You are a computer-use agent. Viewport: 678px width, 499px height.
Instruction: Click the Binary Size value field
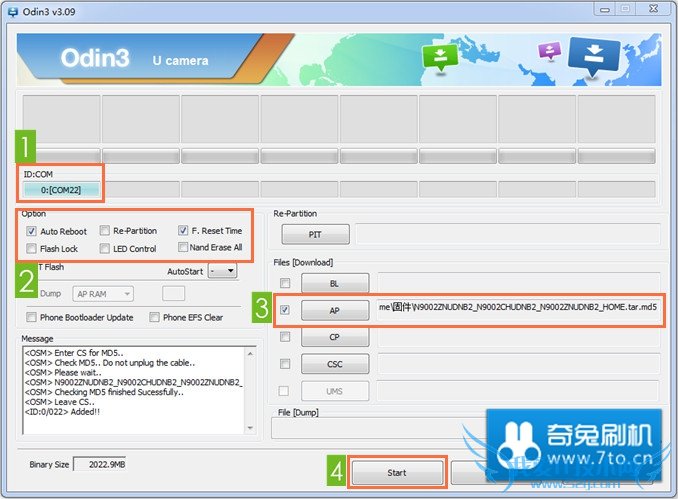(x=100, y=464)
